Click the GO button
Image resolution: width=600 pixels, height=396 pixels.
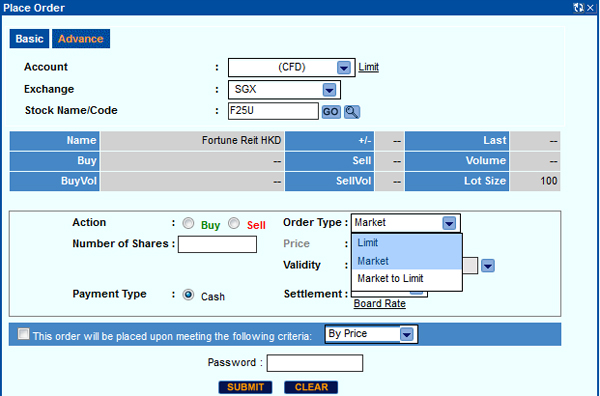331,112
